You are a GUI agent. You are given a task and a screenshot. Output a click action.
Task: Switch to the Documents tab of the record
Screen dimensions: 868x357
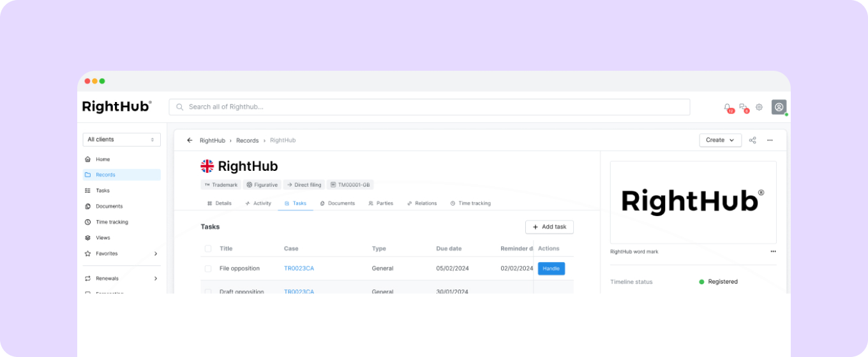[338, 203]
